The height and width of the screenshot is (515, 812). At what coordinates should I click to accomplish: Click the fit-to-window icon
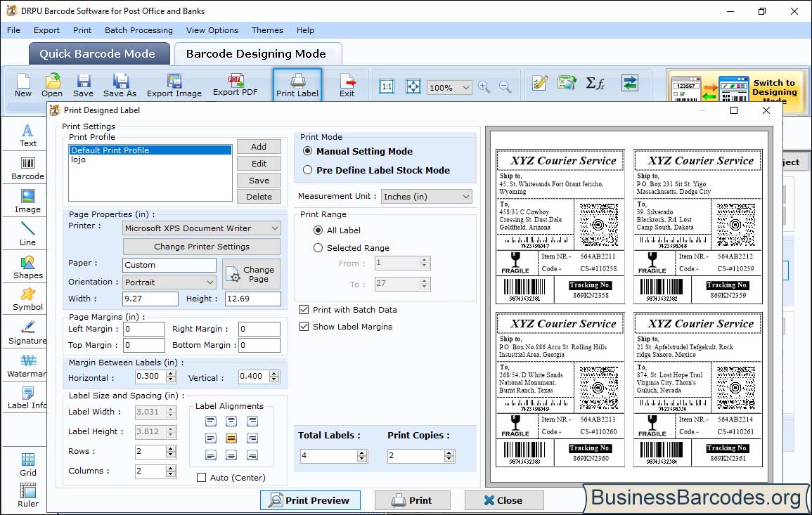click(413, 86)
